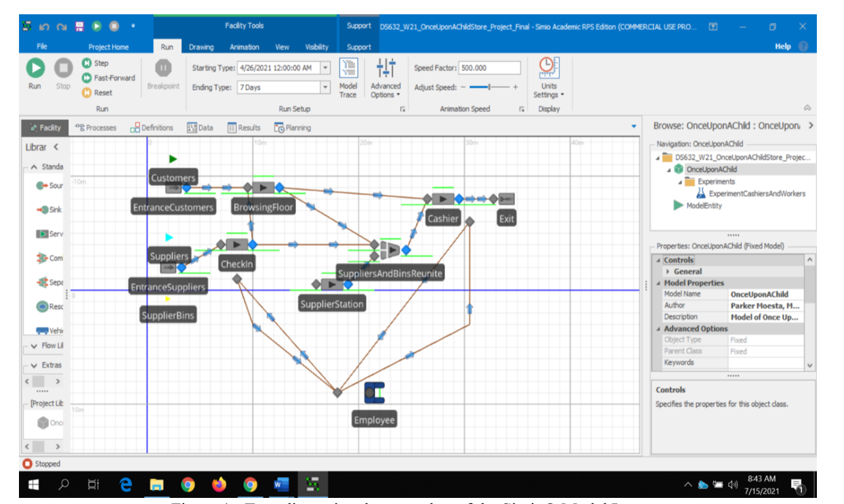844x504 pixels.
Task: Click the SuppliersAndBinsReunite combiner object
Action: [389, 250]
